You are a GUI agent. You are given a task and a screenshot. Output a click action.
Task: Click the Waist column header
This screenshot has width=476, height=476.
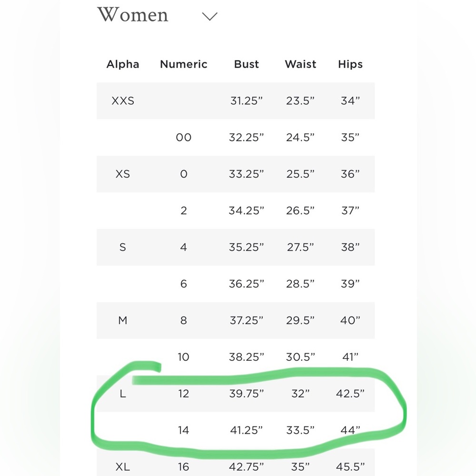(300, 64)
